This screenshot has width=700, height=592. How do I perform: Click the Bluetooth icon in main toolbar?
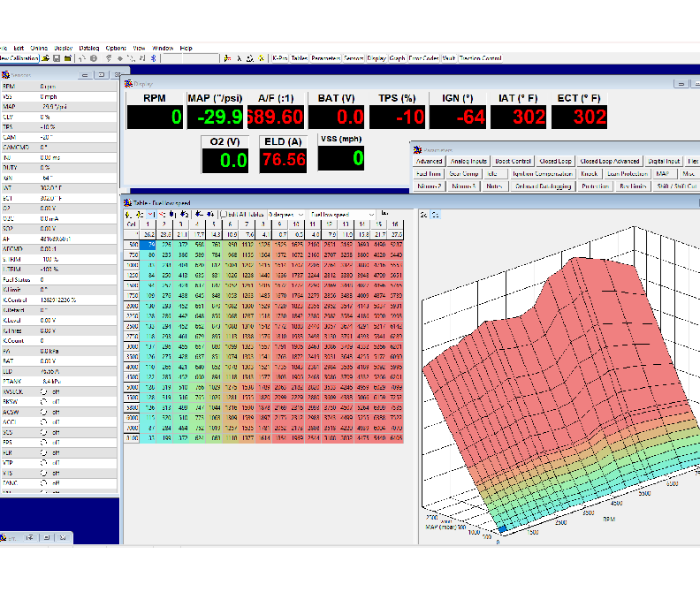154,58
